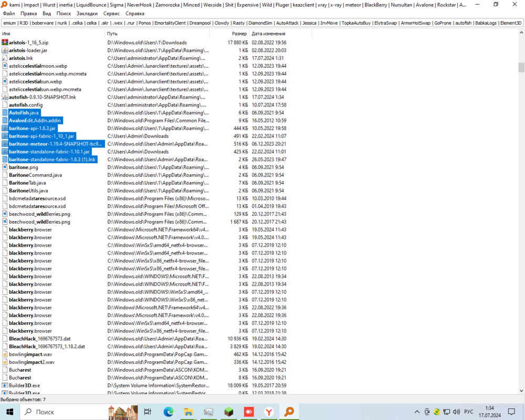Image resolution: width=525 pixels, height=420 pixels.
Task: Select baritone-meteor-1.19.4-SNAPSHOT file
Action: coord(55,144)
